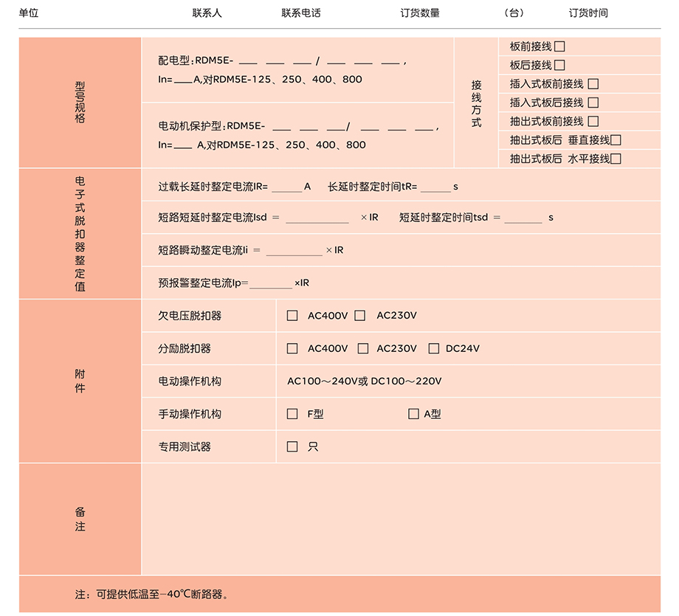
Task: Click the 预报警整定电流Ip blank field
Action: pos(271,283)
